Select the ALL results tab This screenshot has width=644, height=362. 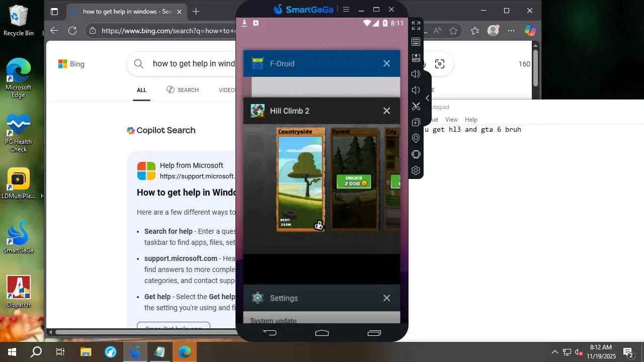coord(141,90)
